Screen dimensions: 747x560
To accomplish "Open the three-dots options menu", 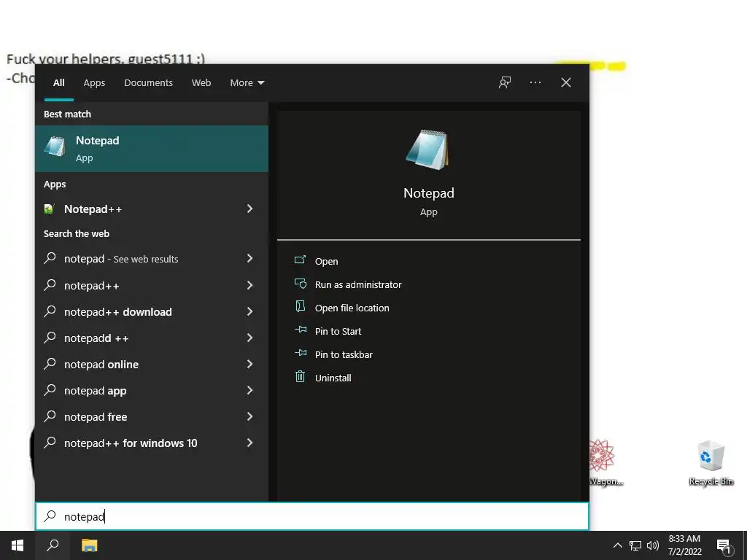I will (535, 82).
